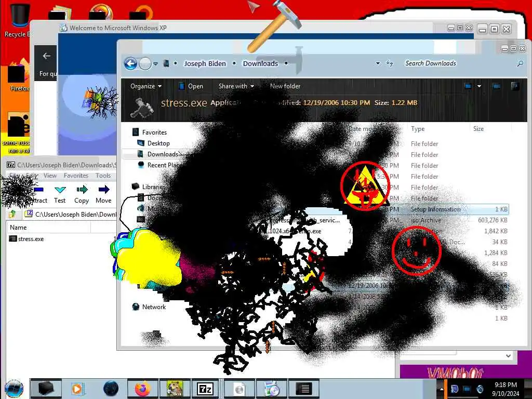
Task: Open the Favorites menu in 7-Zip
Action: tap(76, 176)
